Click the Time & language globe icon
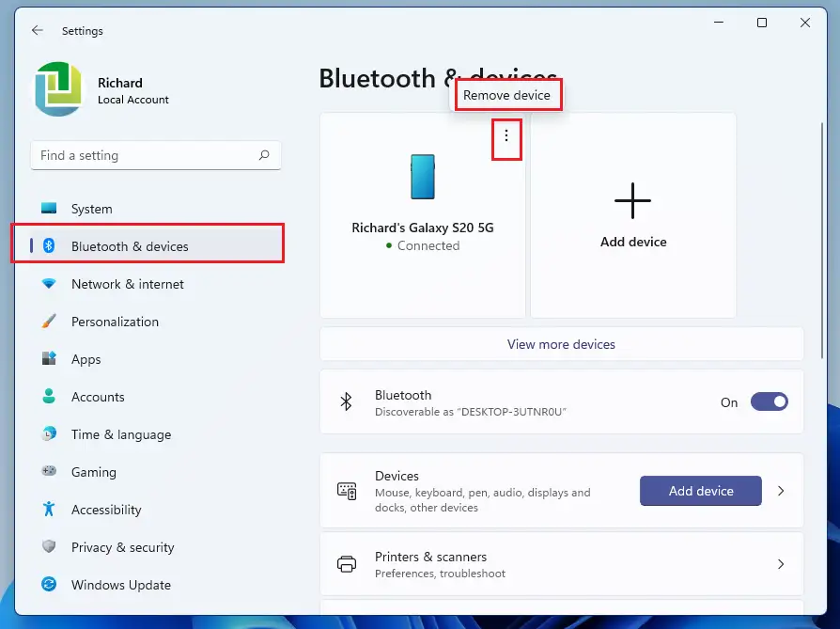Image resolution: width=840 pixels, height=629 pixels. (49, 433)
